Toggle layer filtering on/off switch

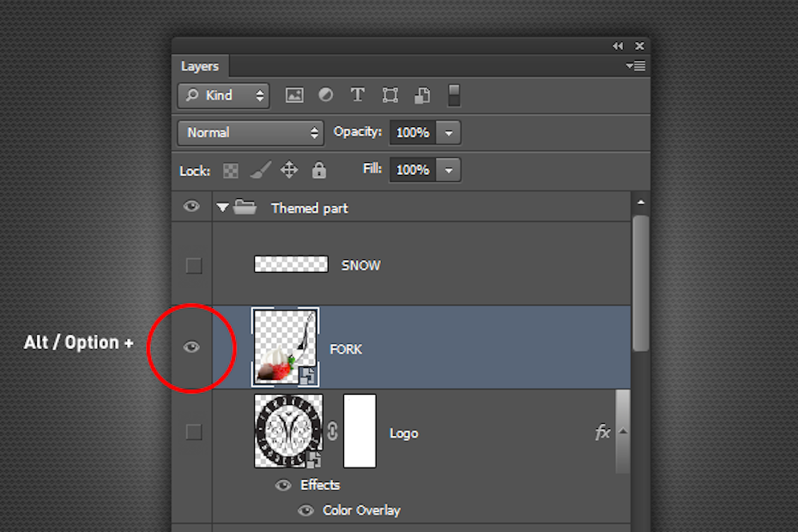pyautogui.click(x=454, y=95)
